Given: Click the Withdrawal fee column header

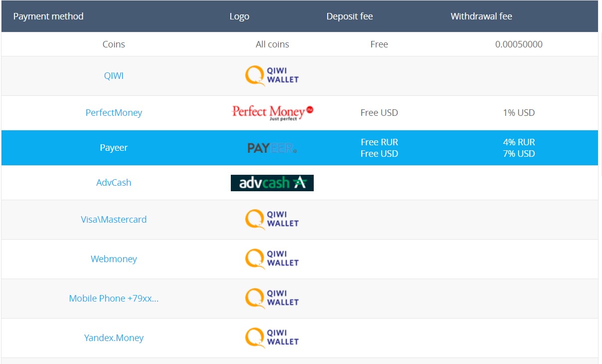Looking at the screenshot, I should 482,16.
